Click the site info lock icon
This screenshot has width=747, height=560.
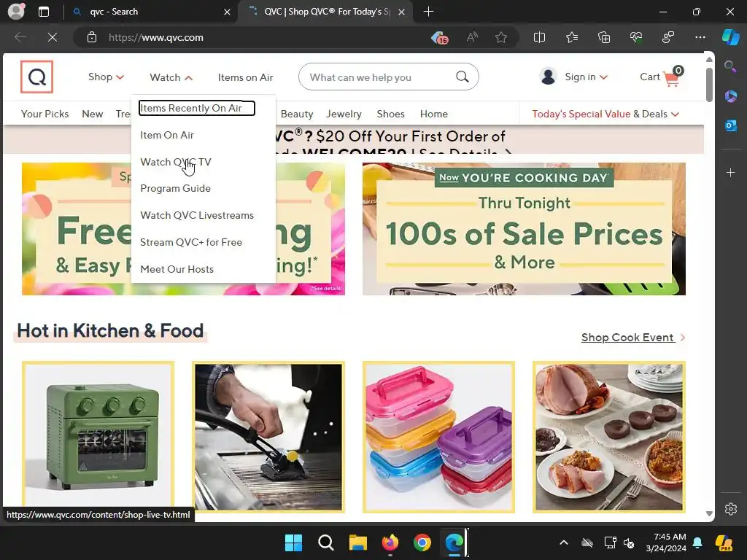pyautogui.click(x=92, y=37)
